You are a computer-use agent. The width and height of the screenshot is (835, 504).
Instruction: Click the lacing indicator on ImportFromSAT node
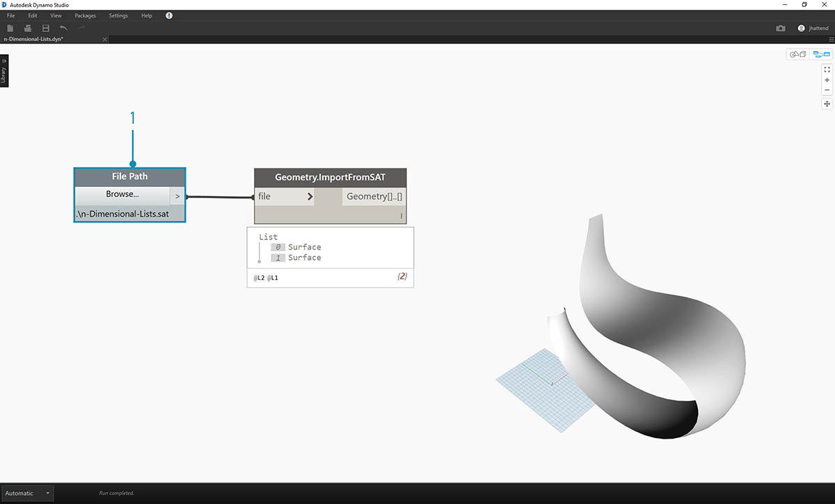click(x=401, y=216)
